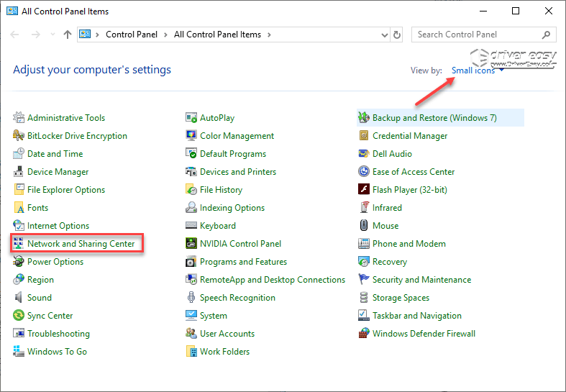Click the BitLocker Drive Encryption icon
Screen dimensions: 566x392
click(19, 135)
